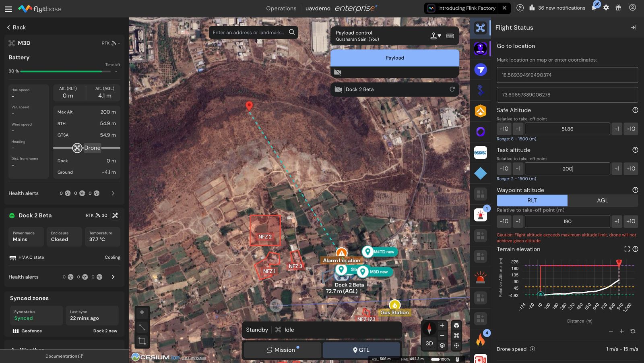Select the line measurement map tool
Image resolution: width=644 pixels, height=363 pixels.
(x=142, y=327)
